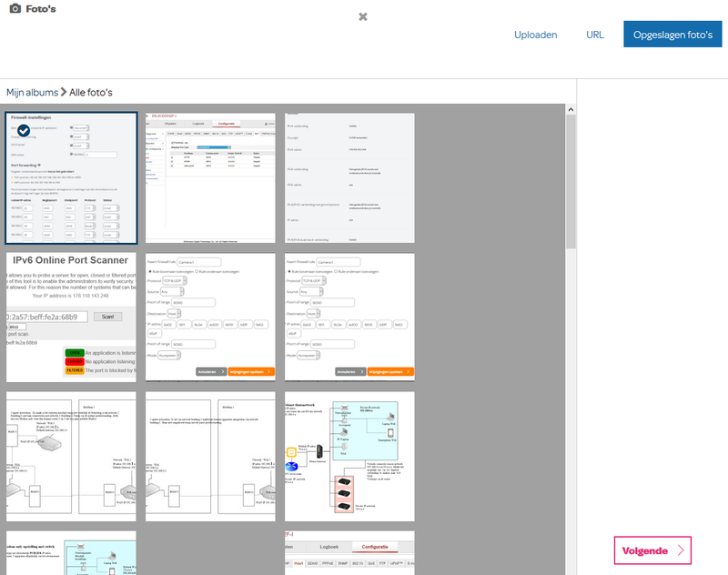Select the IPv6 connection details thumbnail
This screenshot has height=575, width=728.
tap(349, 178)
